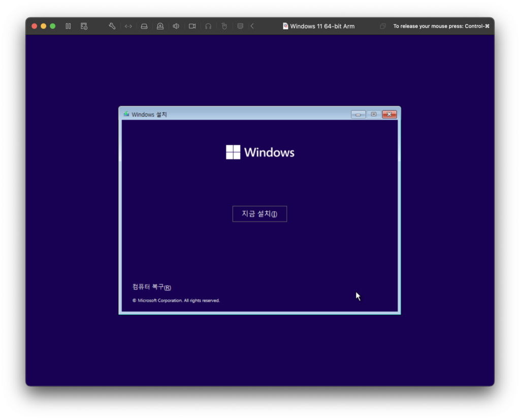Click the stacked drives toolbar icon
The height and width of the screenshot is (420, 520).
coord(240,26)
